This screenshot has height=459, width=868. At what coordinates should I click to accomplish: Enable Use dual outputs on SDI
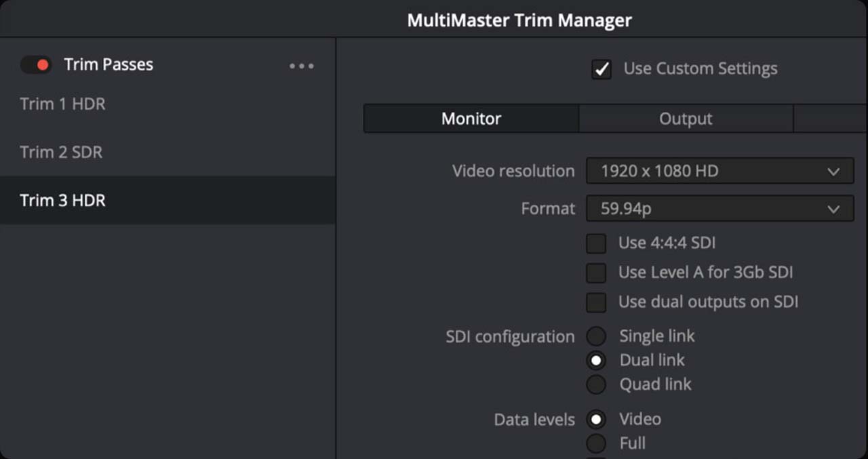click(596, 302)
